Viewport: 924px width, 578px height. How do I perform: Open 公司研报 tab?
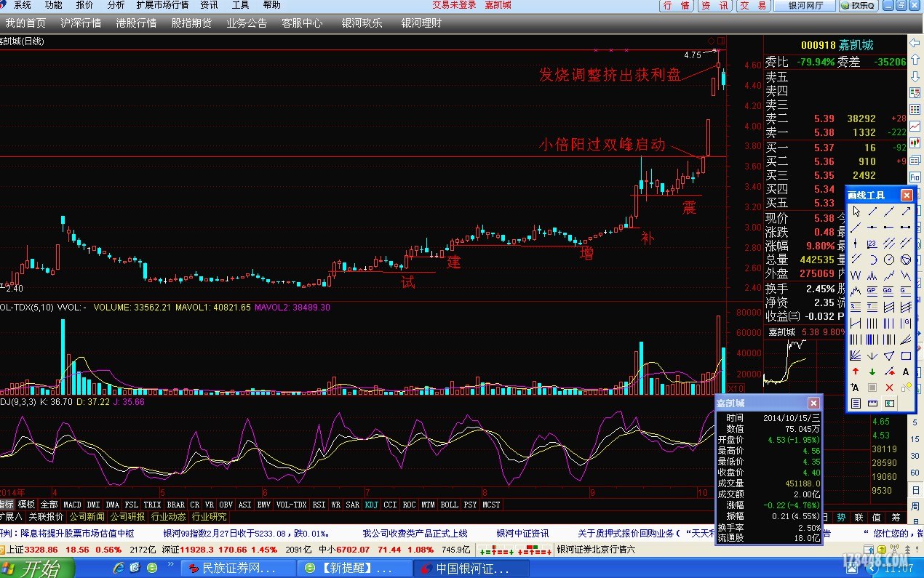point(128,517)
